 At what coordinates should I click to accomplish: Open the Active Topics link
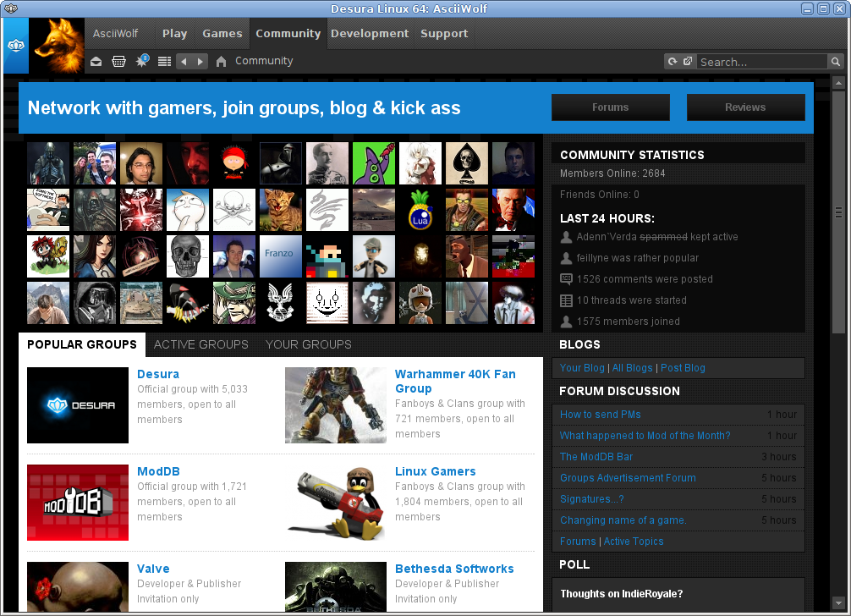point(634,542)
